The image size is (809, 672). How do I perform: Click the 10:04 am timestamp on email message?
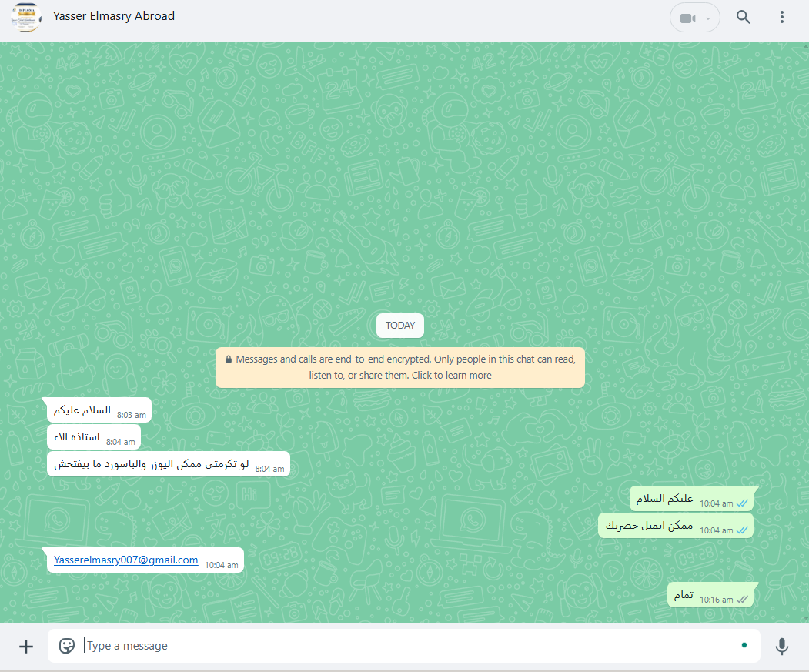222,565
